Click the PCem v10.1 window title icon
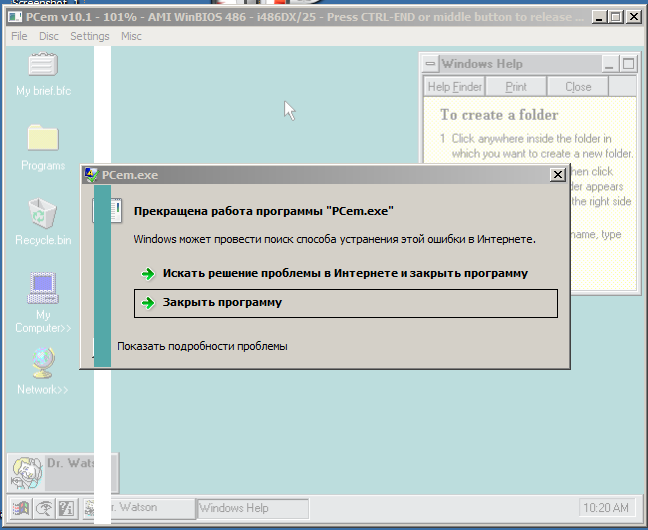Viewport: 648px width, 530px height. tap(15, 17)
